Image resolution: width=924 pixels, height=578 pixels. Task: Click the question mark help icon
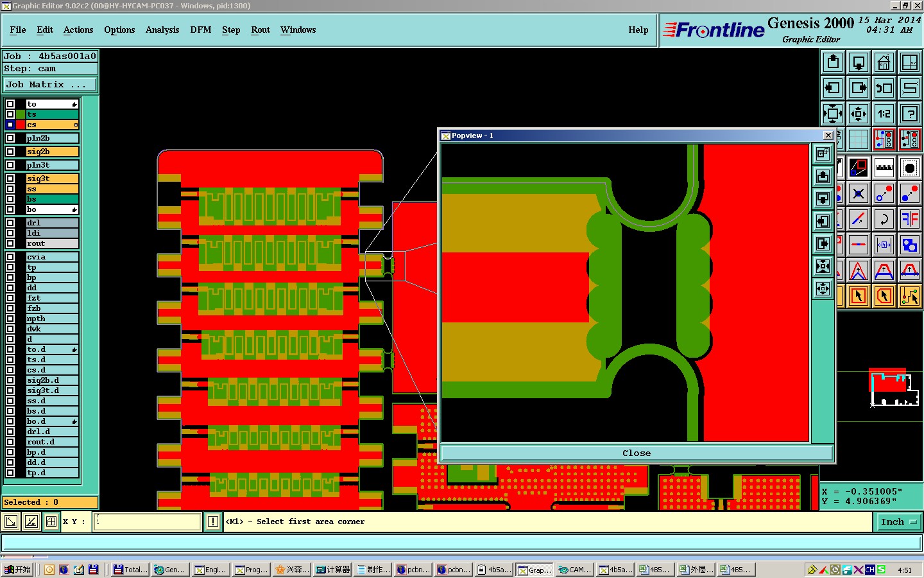(x=910, y=114)
